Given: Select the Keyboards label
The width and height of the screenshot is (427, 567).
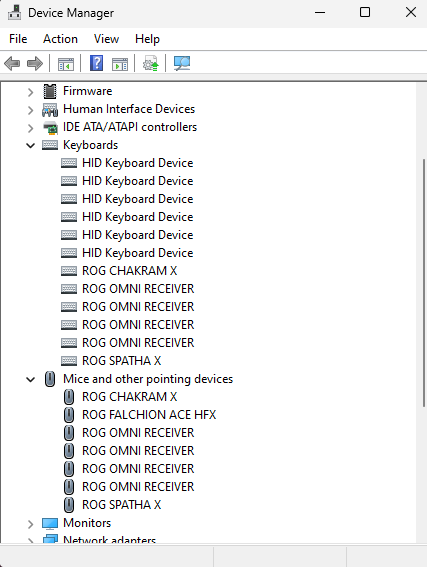Looking at the screenshot, I should pyautogui.click(x=90, y=145).
